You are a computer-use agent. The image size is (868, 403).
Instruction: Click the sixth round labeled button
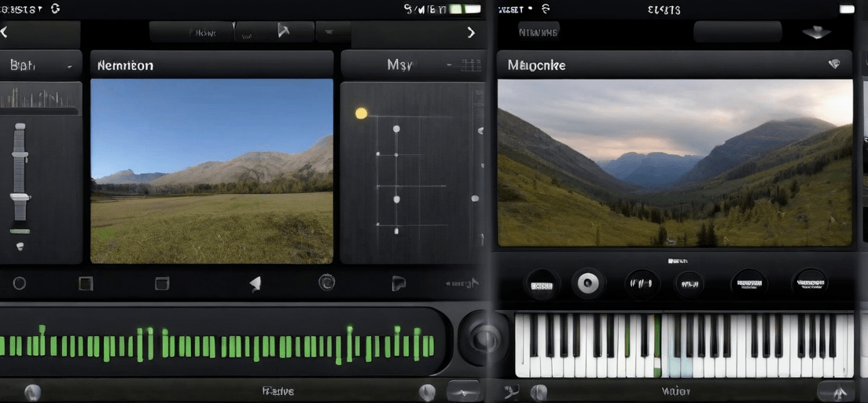[810, 283]
